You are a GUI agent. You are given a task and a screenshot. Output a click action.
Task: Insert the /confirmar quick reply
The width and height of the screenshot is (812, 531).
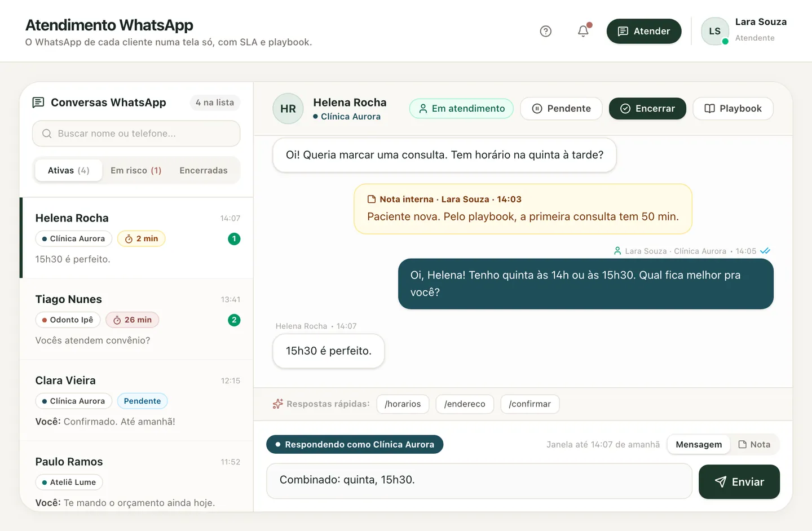530,404
